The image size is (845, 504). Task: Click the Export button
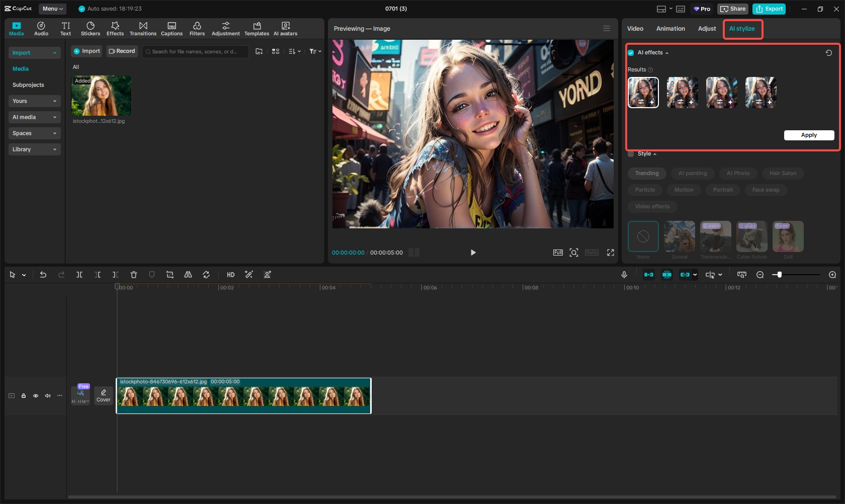[769, 9]
